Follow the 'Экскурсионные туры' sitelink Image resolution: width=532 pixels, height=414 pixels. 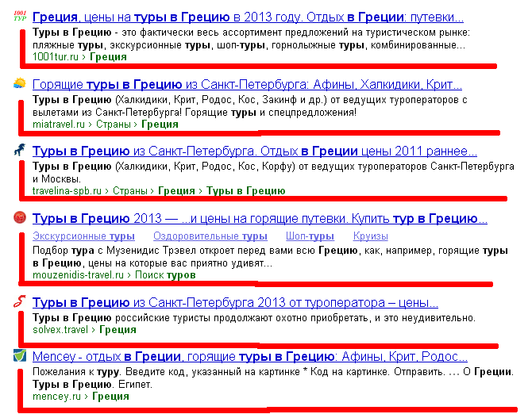click(83, 236)
